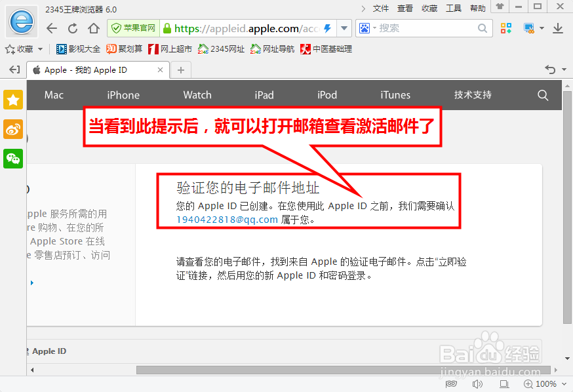This screenshot has height=392, width=573.
Task: Click the 1940422818@qq.com email link
Action: click(227, 220)
